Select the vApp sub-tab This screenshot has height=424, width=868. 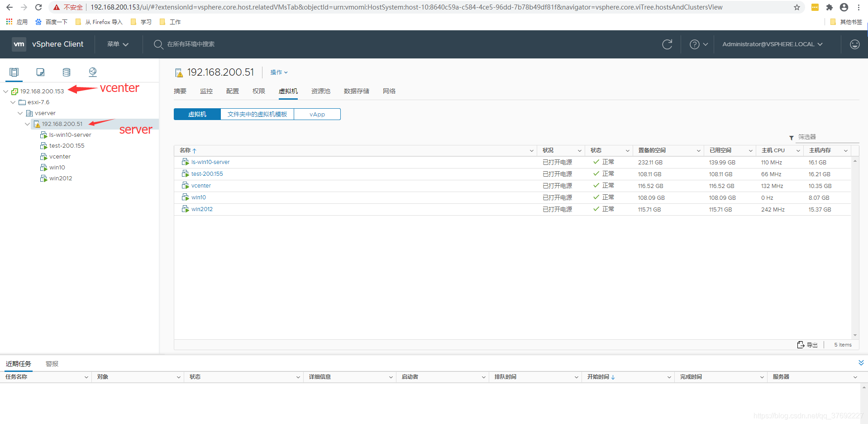coord(317,114)
